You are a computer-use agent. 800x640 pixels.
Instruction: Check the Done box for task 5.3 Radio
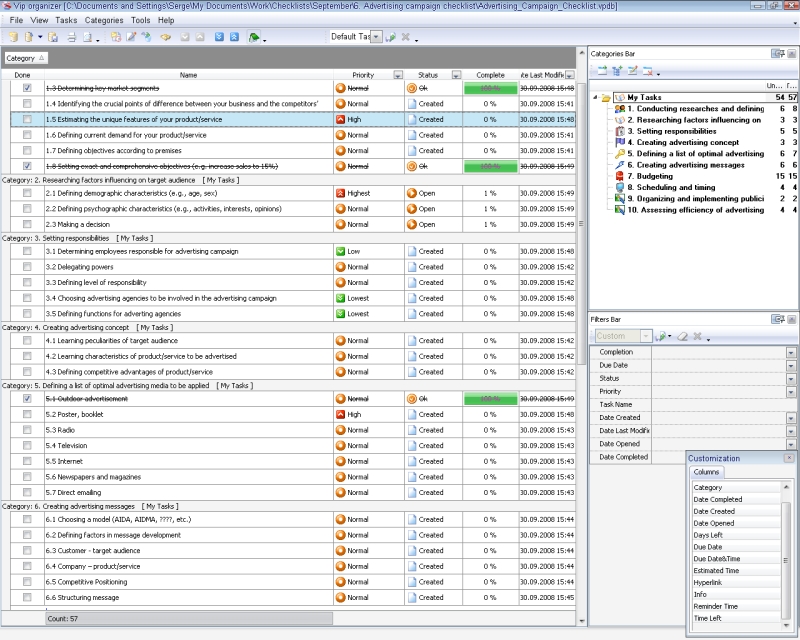tap(27, 430)
